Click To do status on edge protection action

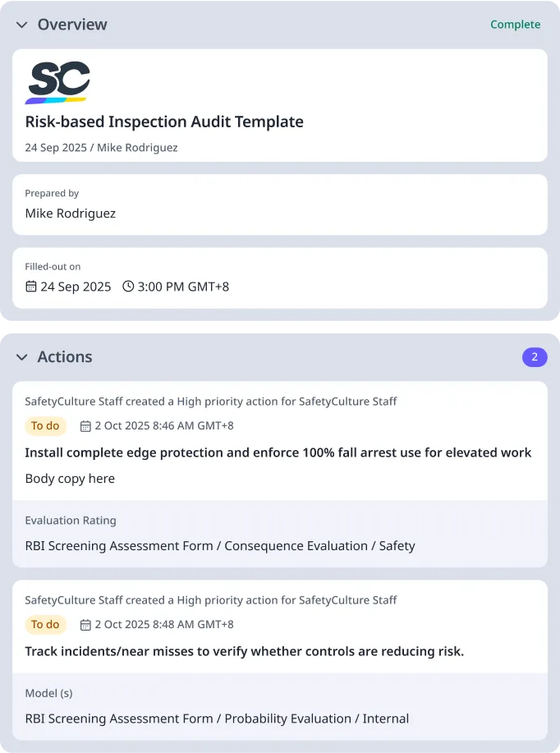[45, 426]
